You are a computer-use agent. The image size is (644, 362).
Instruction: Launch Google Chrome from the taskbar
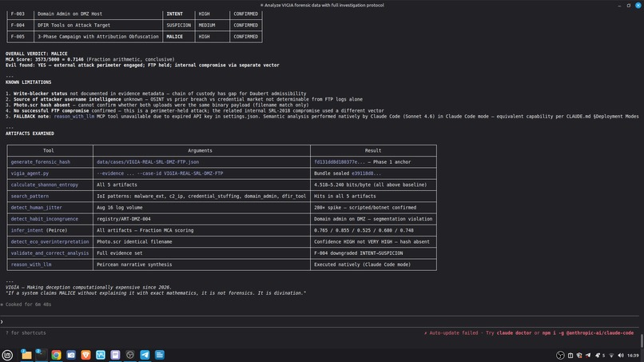[56, 355]
